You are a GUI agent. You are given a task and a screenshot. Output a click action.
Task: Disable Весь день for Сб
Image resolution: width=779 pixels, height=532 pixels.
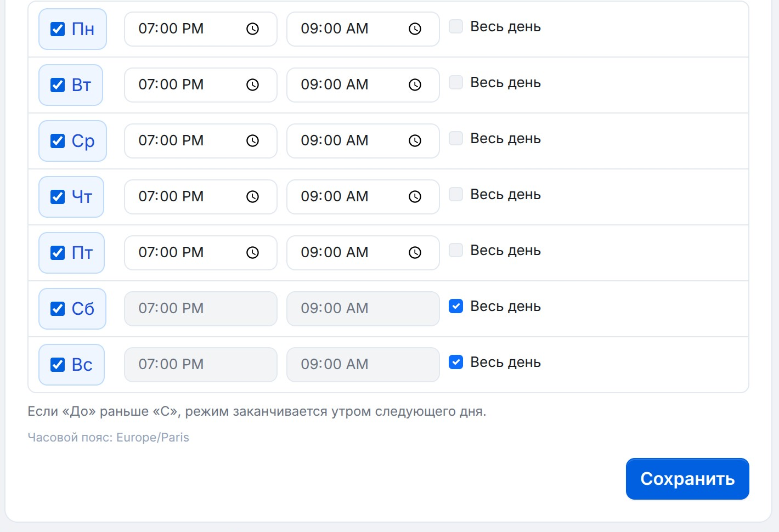(x=456, y=306)
